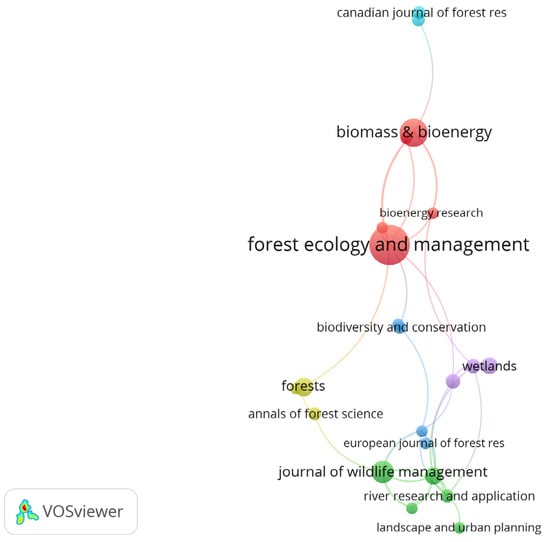
Task: Click the bioenergy research red node
Action: [x=433, y=213]
